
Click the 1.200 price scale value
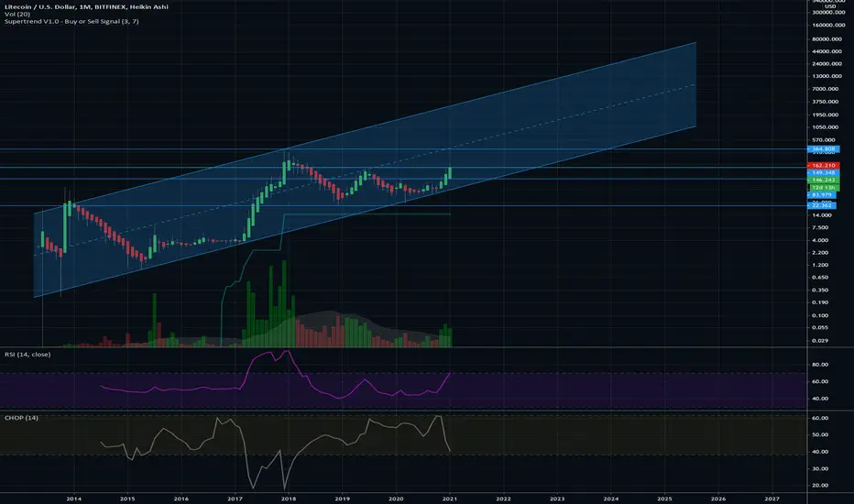tap(820, 265)
